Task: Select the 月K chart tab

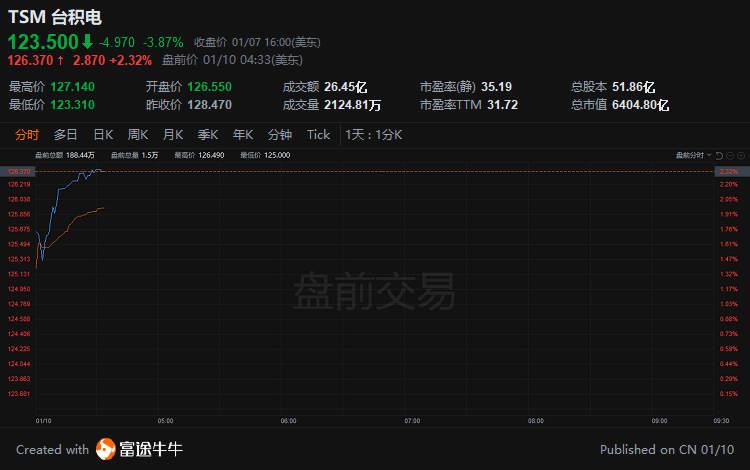Action: click(173, 135)
